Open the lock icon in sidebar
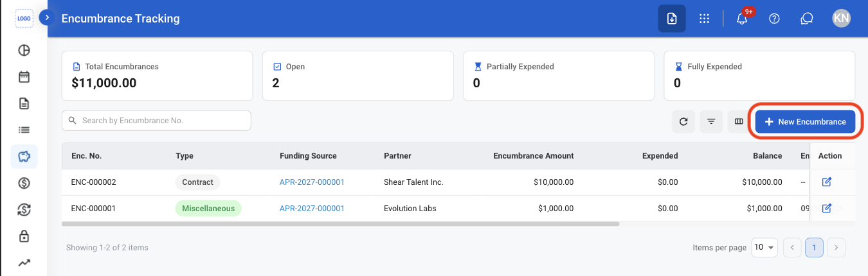This screenshot has height=276, width=868. (x=24, y=236)
